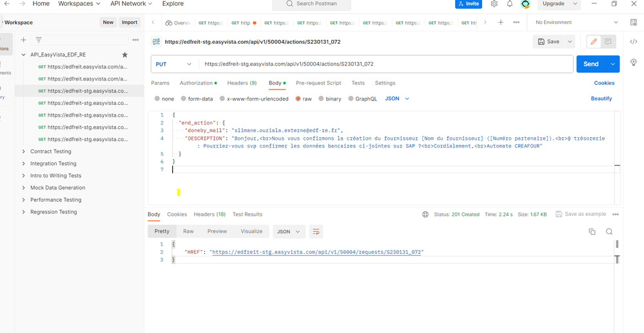Open the No Environment dropdown

point(576,23)
